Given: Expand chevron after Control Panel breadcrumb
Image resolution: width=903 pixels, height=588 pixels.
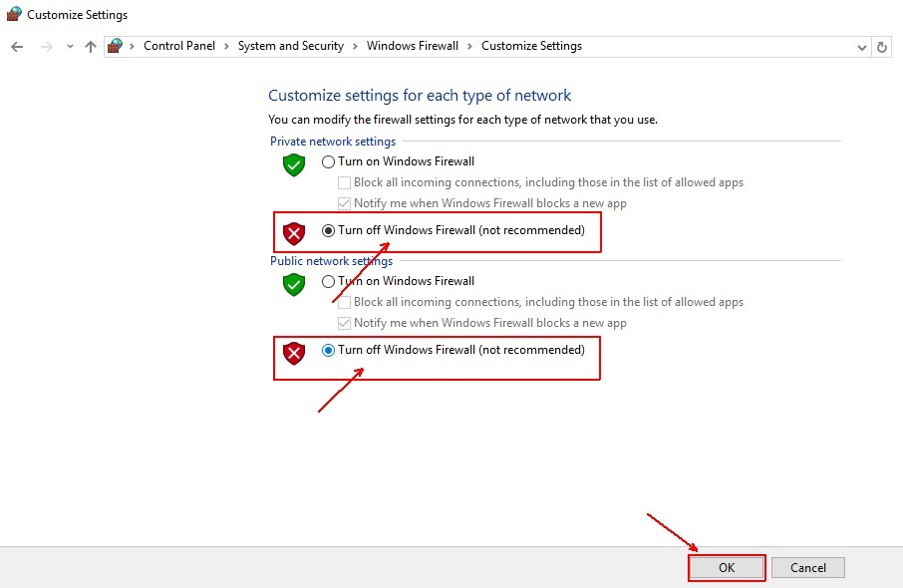Looking at the screenshot, I should coord(226,46).
